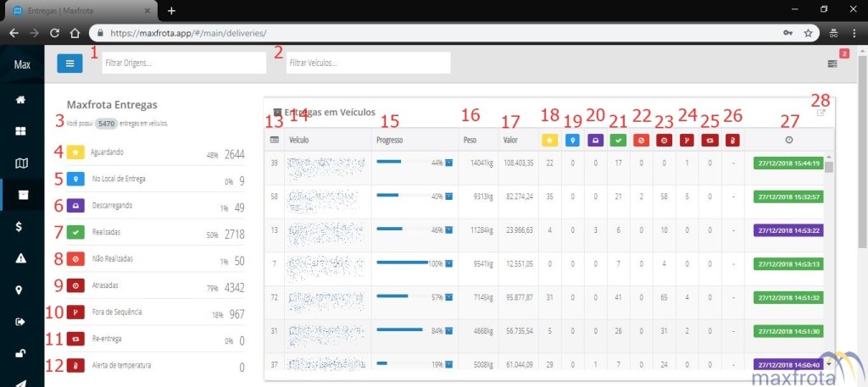868x387 pixels.
Task: Sort table by Peso column header
Action: tap(470, 139)
